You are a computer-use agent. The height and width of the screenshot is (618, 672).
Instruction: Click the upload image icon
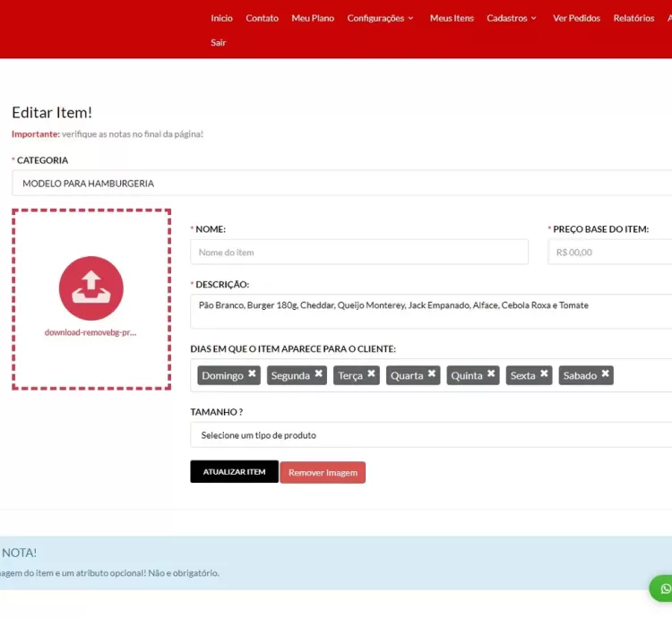pos(90,288)
